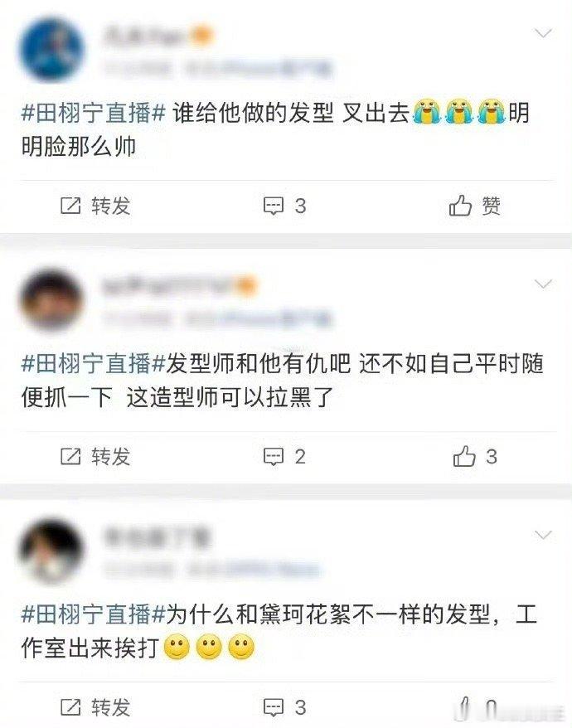Open comment icon showing 2 on second post

(274, 457)
